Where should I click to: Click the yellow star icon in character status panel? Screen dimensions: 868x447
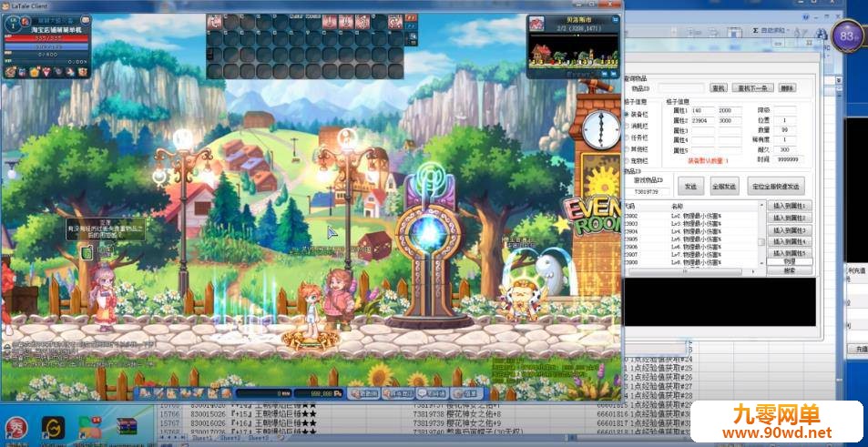click(35, 72)
